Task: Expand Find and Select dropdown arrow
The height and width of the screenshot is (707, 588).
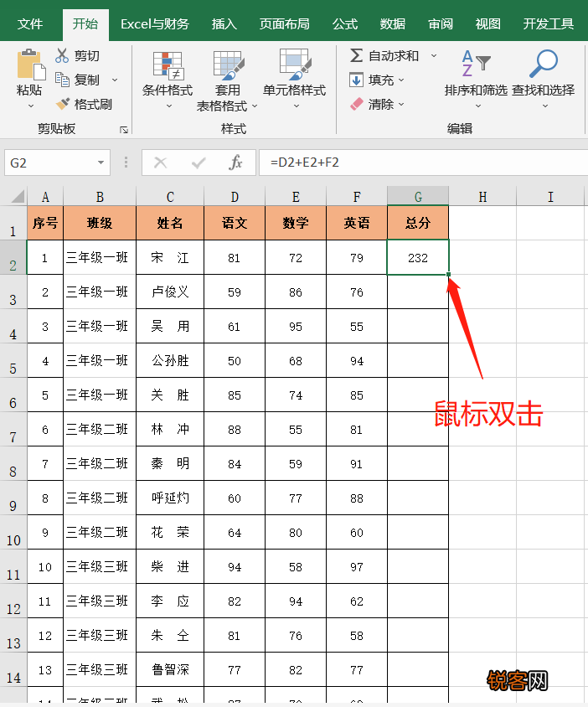Action: pyautogui.click(x=545, y=106)
